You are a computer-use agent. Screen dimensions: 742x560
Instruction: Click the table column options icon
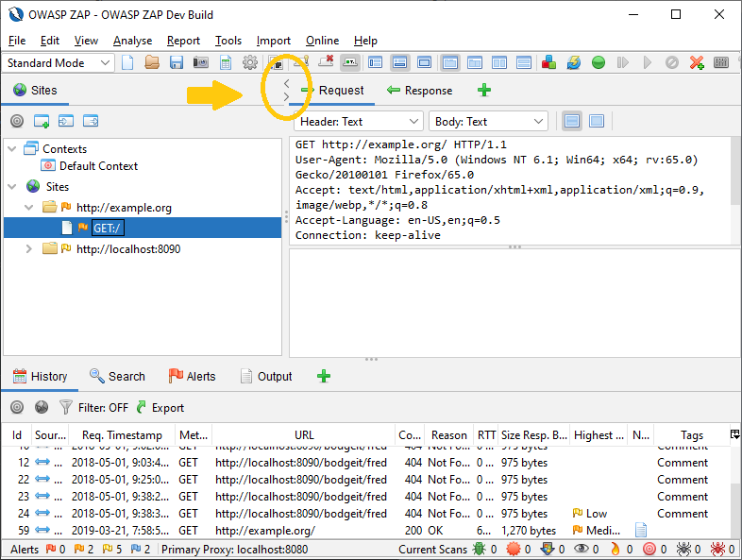tap(734, 434)
